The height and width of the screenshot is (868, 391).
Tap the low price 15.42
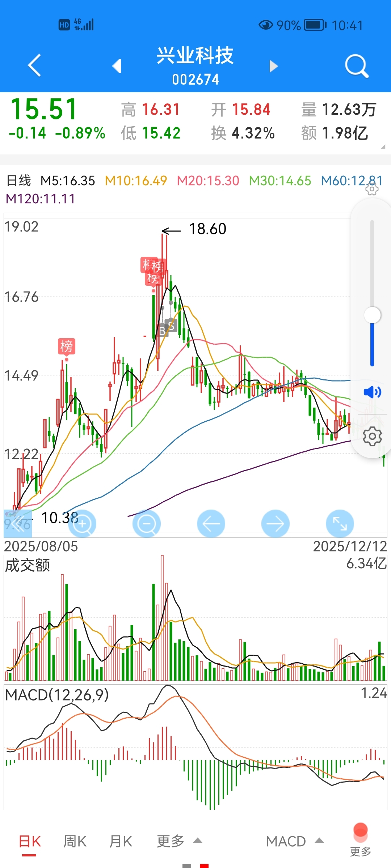pyautogui.click(x=161, y=133)
